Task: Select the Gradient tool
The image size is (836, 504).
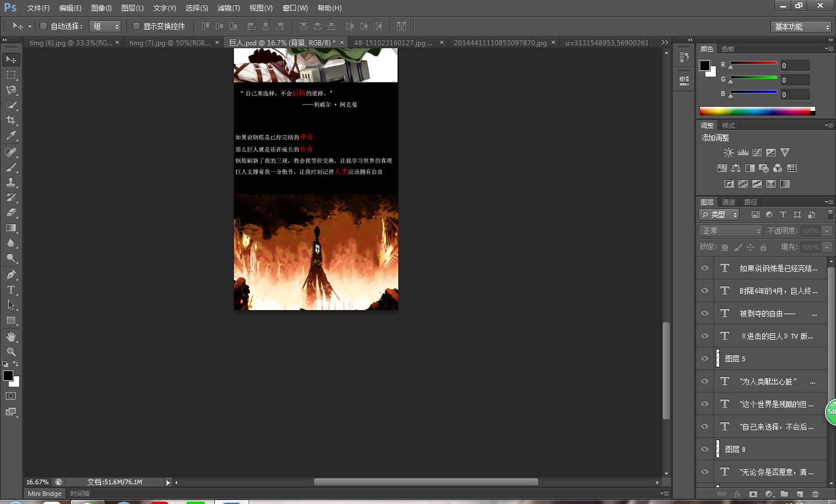Action: tap(11, 228)
